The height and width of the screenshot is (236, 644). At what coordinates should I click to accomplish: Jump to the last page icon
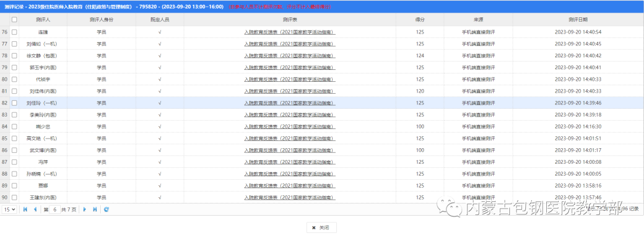tap(95, 209)
